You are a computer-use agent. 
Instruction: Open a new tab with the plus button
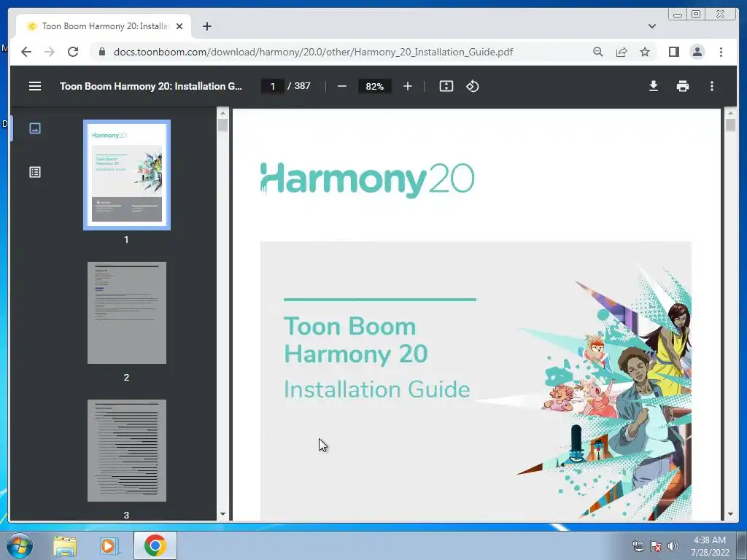206,26
